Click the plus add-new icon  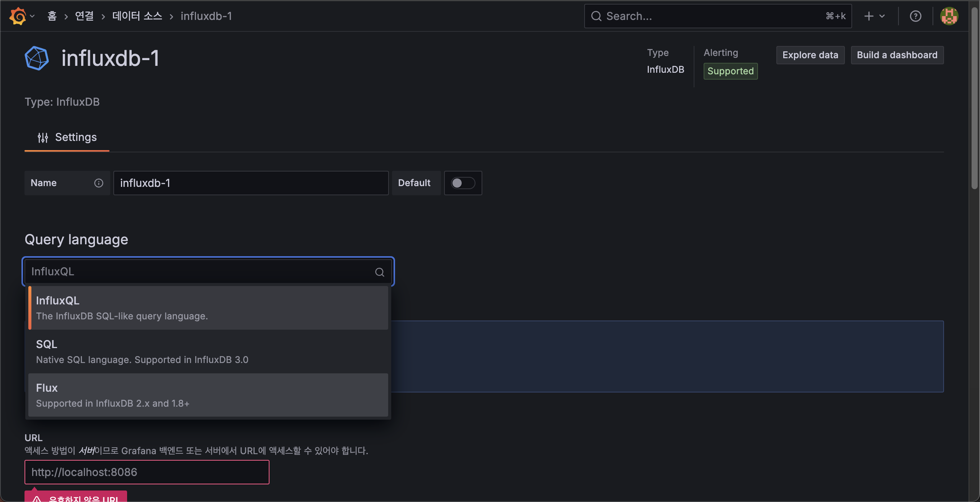point(869,16)
